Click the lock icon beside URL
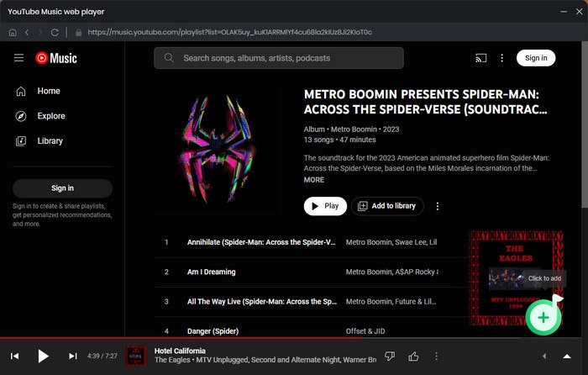The height and width of the screenshot is (375, 588). click(78, 33)
